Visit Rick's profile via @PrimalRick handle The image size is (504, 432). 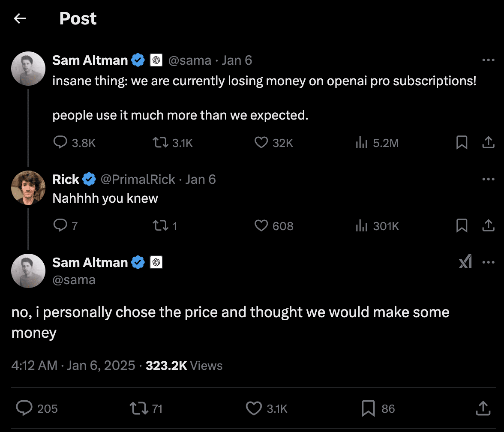click(x=137, y=179)
